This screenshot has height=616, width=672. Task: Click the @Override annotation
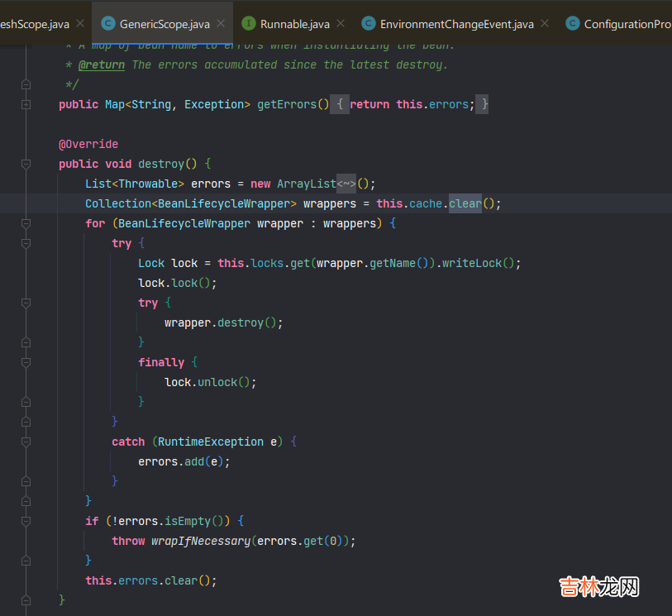click(88, 144)
